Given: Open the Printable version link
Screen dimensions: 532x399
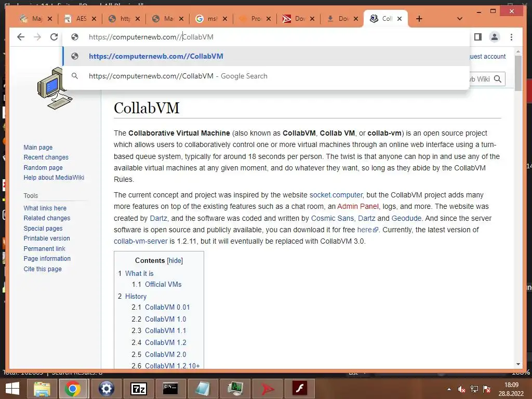Looking at the screenshot, I should 46,238.
